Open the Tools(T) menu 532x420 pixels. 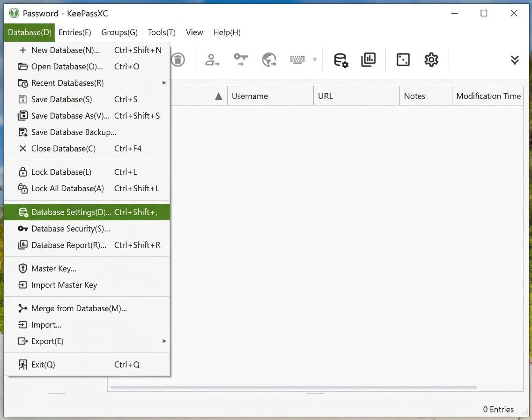point(162,32)
